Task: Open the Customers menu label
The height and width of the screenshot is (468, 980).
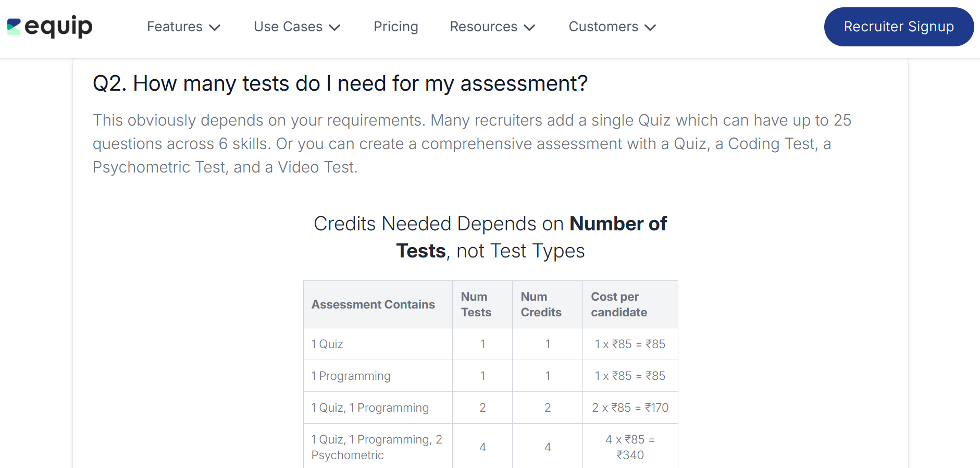Action: point(603,27)
